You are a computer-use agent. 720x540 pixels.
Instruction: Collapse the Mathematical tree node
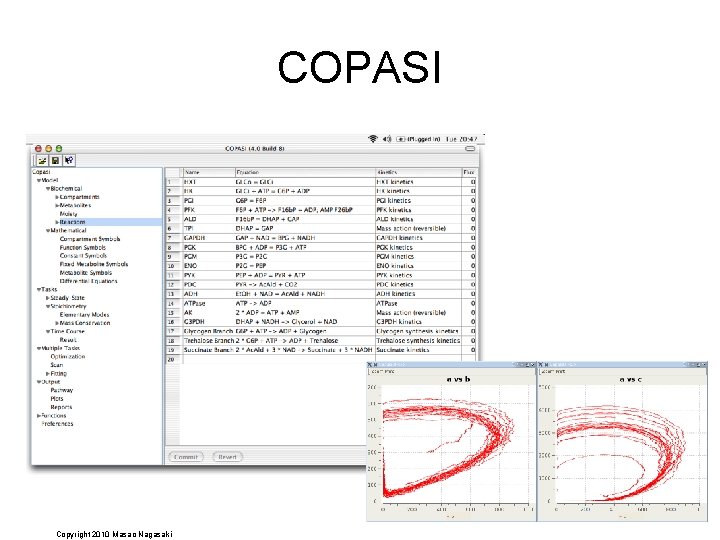pyautogui.click(x=48, y=231)
